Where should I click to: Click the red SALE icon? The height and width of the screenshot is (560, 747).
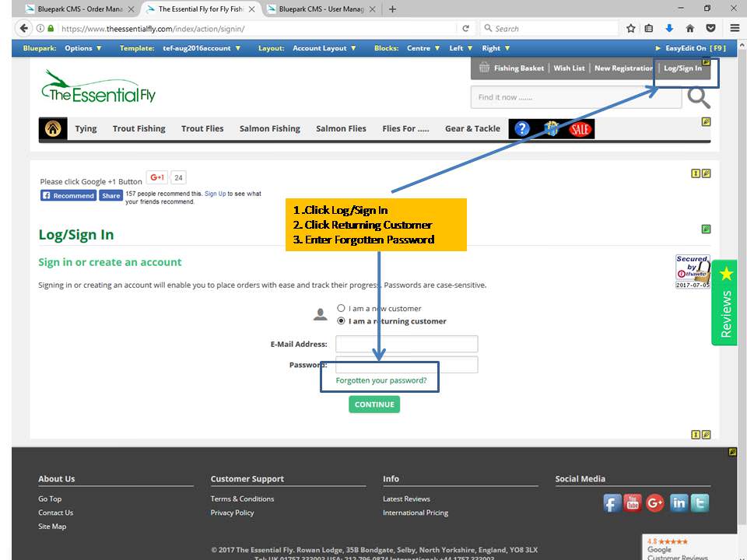580,129
